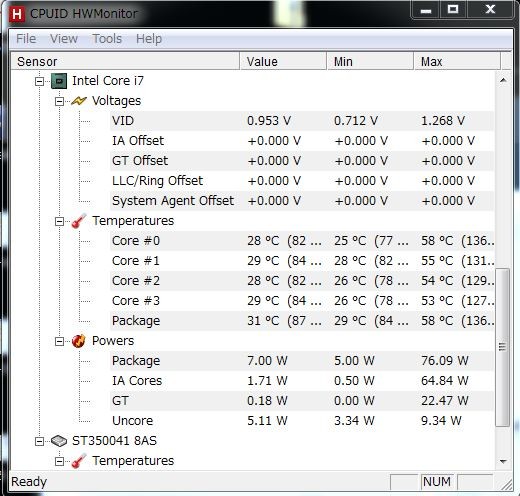Click the 0.712 V min VID value
The height and width of the screenshot is (496, 520).
pyautogui.click(x=356, y=121)
